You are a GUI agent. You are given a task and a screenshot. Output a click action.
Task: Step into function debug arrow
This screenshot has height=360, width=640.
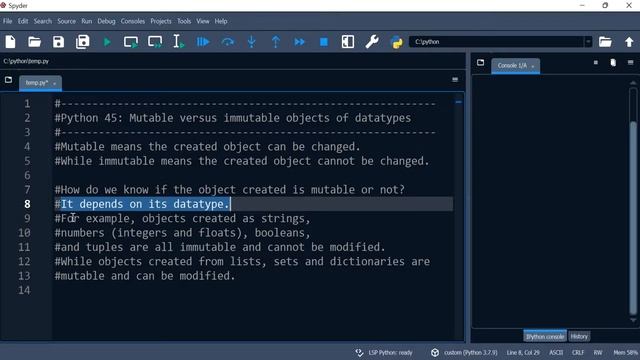251,42
